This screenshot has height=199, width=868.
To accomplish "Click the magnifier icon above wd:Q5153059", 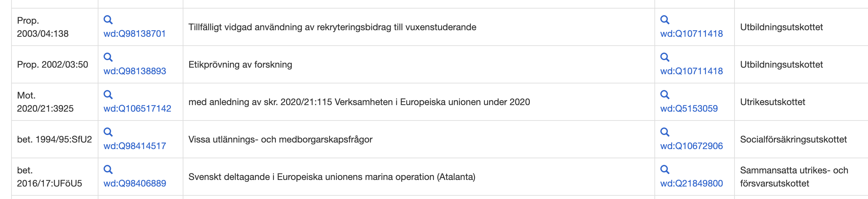I will (665, 95).
